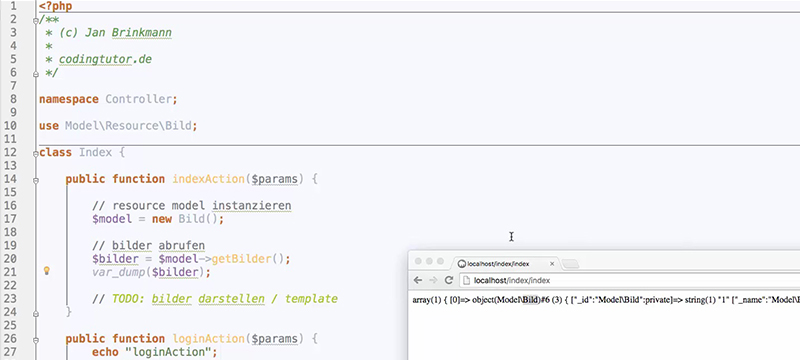
Task: Click the 'namespace' keyword on line 8
Action: (69, 99)
